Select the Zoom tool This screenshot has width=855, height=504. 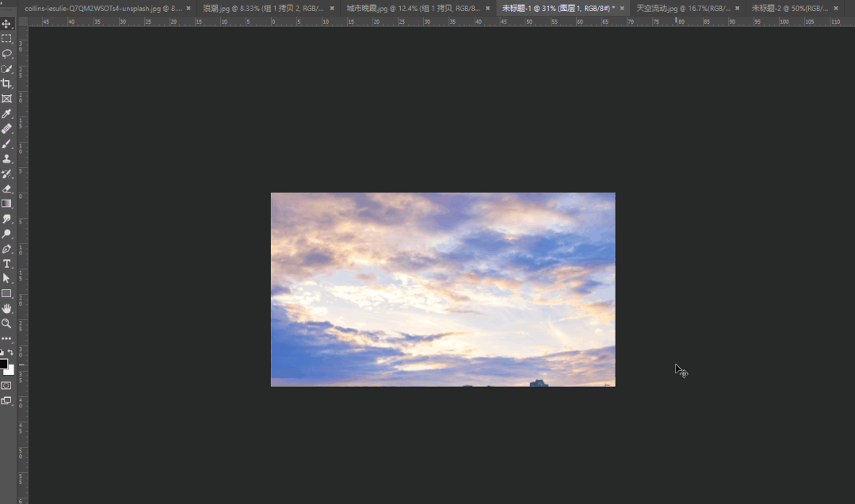pyautogui.click(x=6, y=323)
